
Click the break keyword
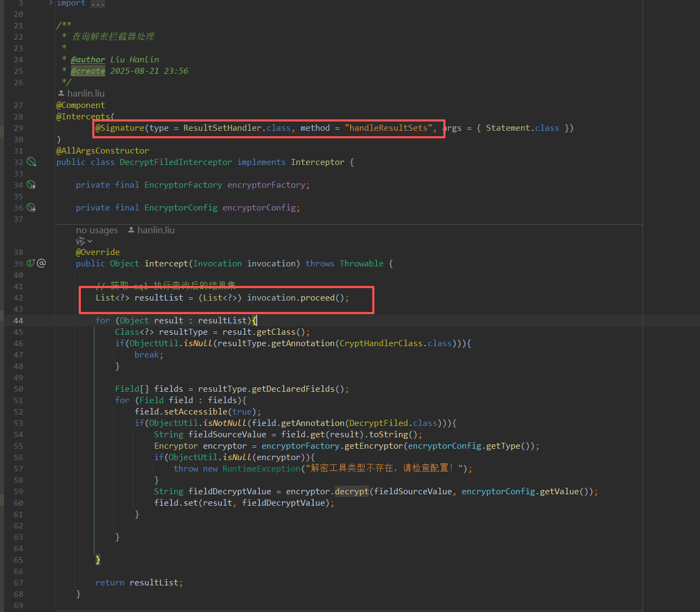pos(147,355)
